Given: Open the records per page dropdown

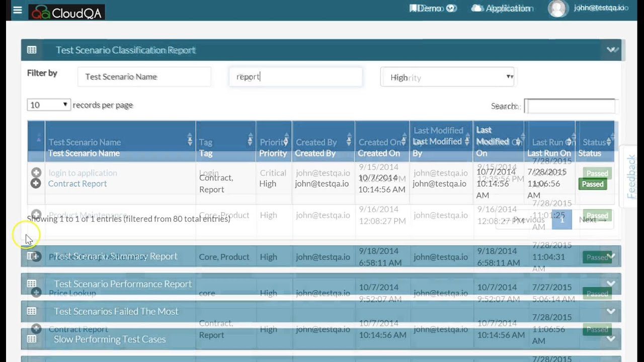Looking at the screenshot, I should point(49,105).
